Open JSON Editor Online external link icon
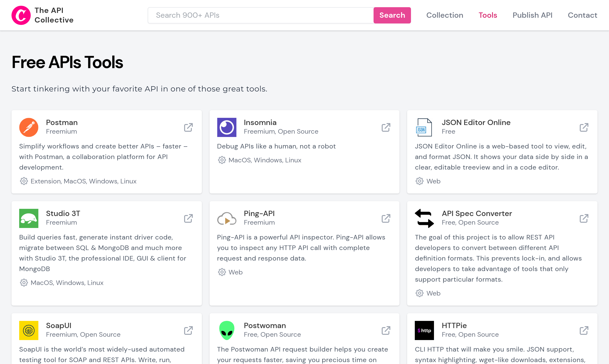Screen dimensions: 609x364 [x=584, y=127]
